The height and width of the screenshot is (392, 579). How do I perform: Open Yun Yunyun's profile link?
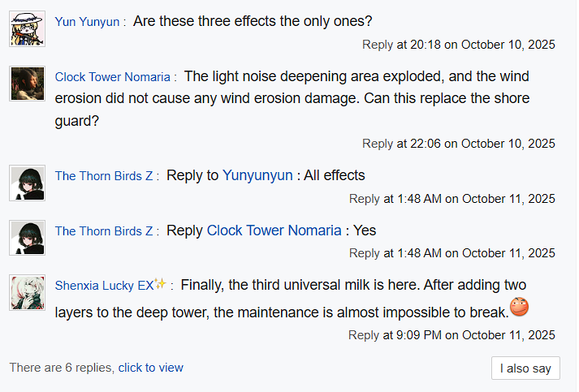89,22
